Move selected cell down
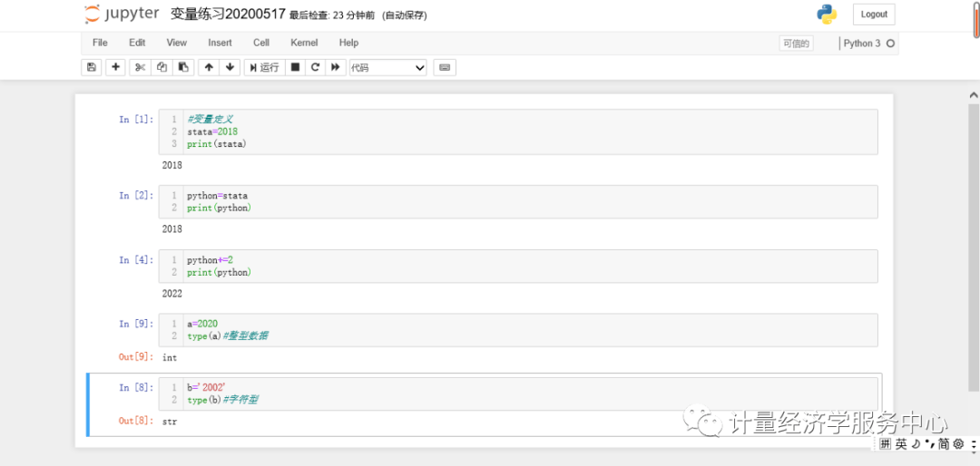Viewport: 980px width, 466px height. [x=230, y=67]
